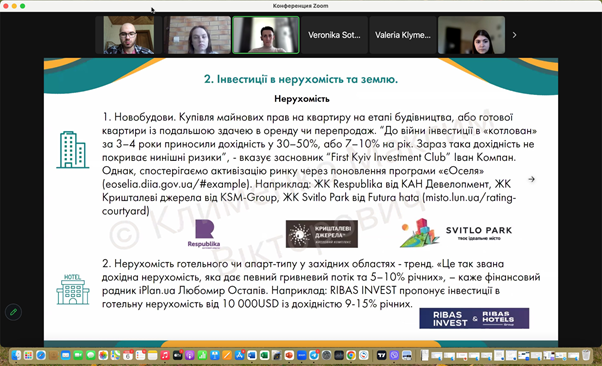Click the new buildings icon beside paragraph 1
The width and height of the screenshot is (602, 366).
(x=73, y=150)
